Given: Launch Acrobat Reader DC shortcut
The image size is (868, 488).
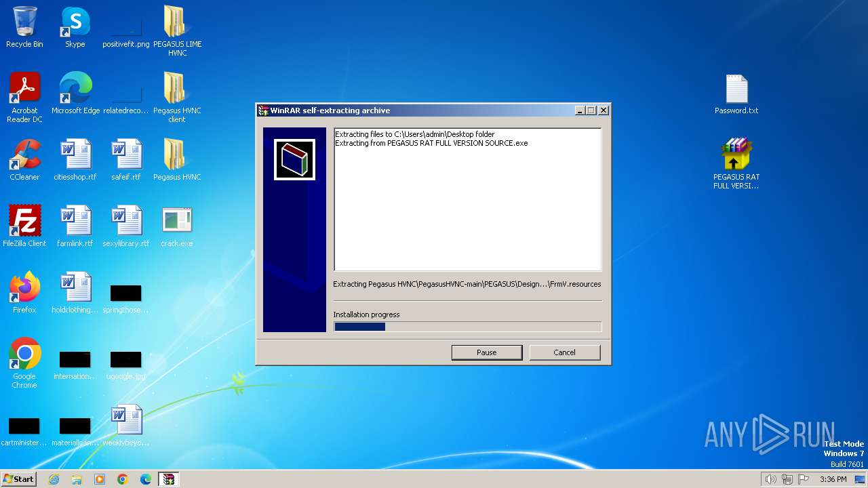Looking at the screenshot, I should pyautogui.click(x=24, y=97).
